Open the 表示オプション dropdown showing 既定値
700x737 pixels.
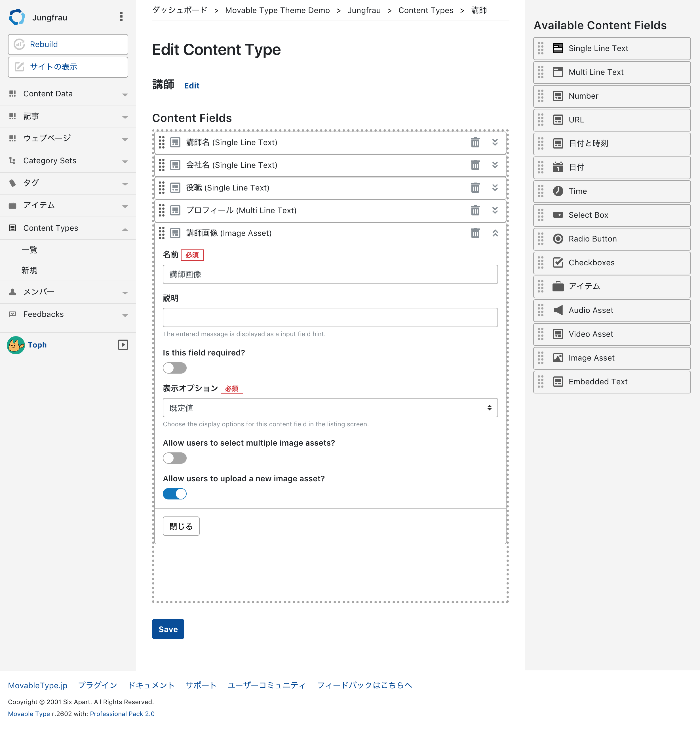(x=330, y=408)
